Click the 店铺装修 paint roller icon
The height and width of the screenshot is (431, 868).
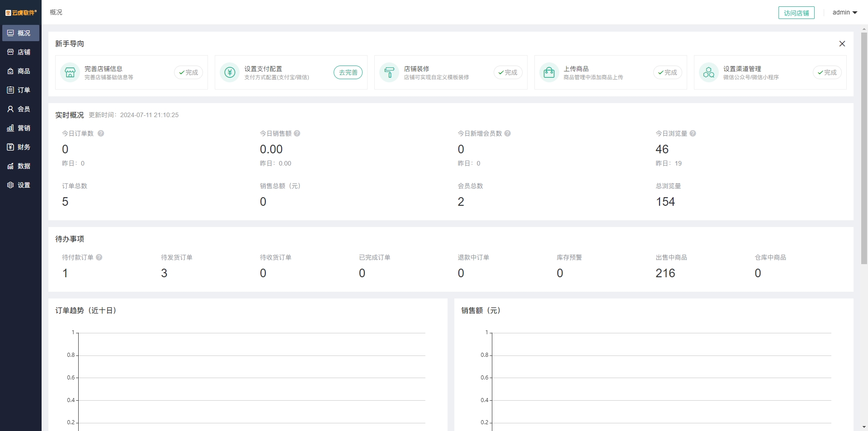point(389,72)
